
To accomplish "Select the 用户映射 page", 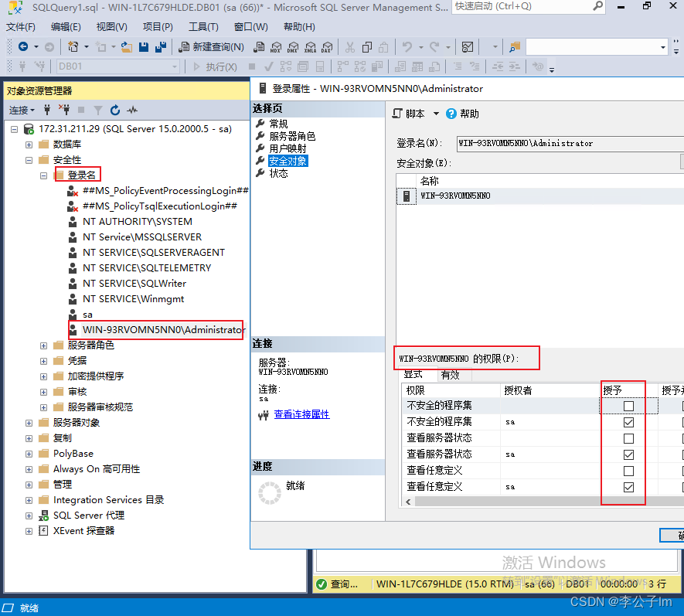I will click(x=288, y=148).
